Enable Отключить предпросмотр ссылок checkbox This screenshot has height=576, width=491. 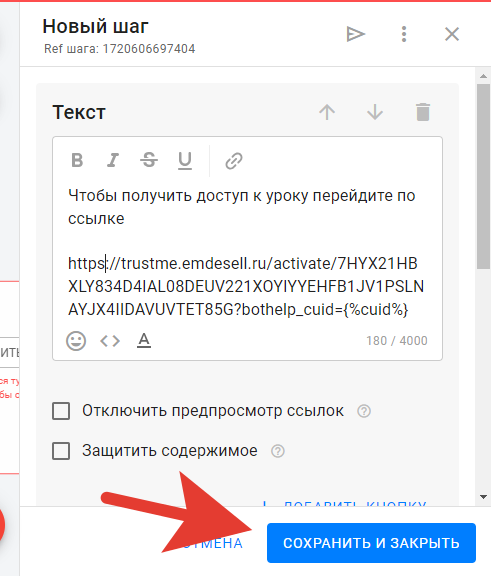(61, 411)
